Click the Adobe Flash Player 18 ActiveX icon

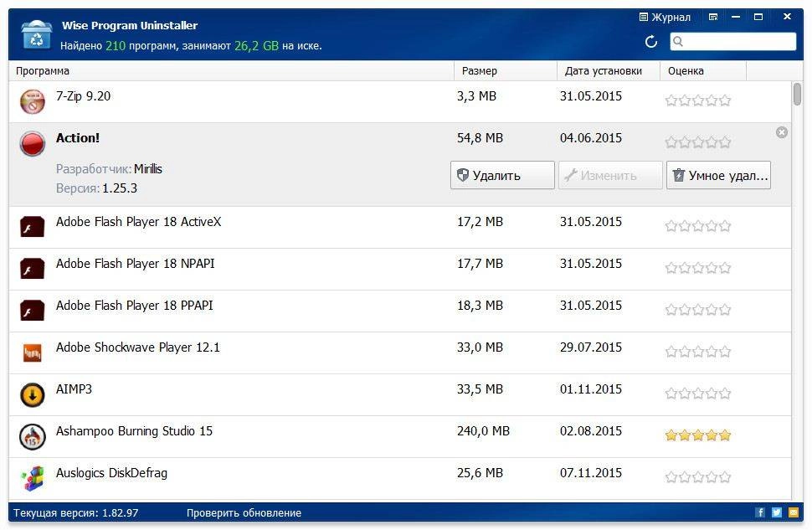tap(32, 227)
